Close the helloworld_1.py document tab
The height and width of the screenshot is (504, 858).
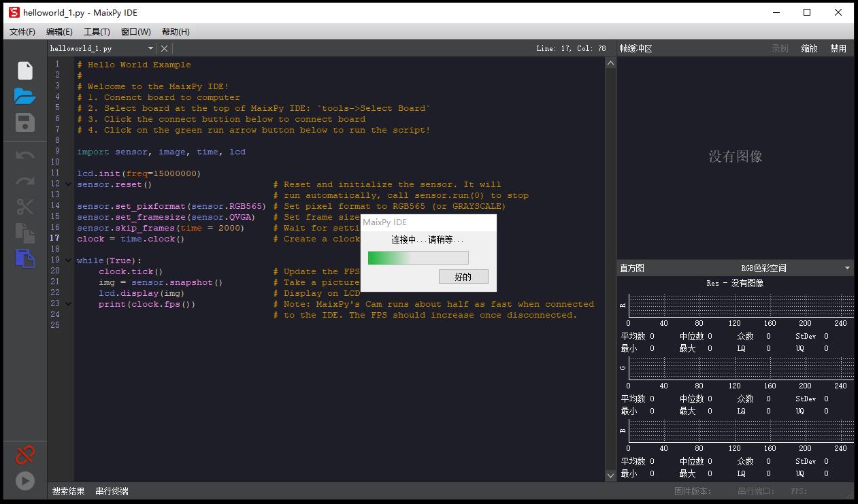click(164, 49)
